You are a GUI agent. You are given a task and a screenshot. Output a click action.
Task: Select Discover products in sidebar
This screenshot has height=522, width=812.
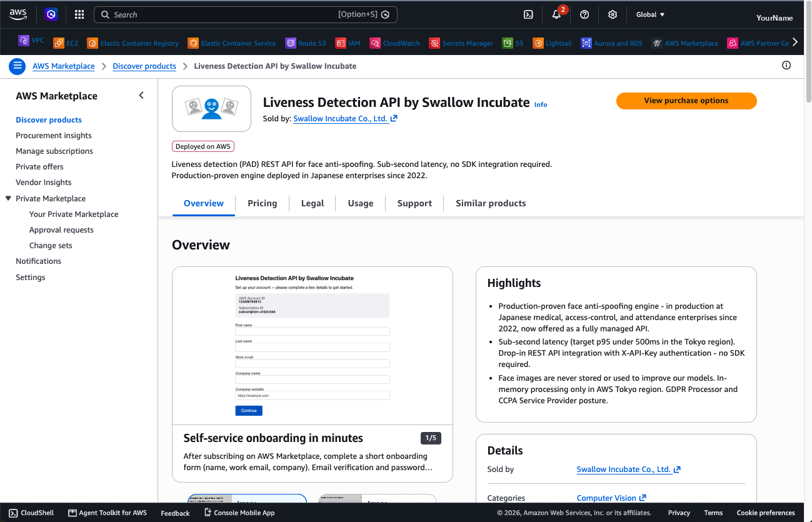click(49, 119)
